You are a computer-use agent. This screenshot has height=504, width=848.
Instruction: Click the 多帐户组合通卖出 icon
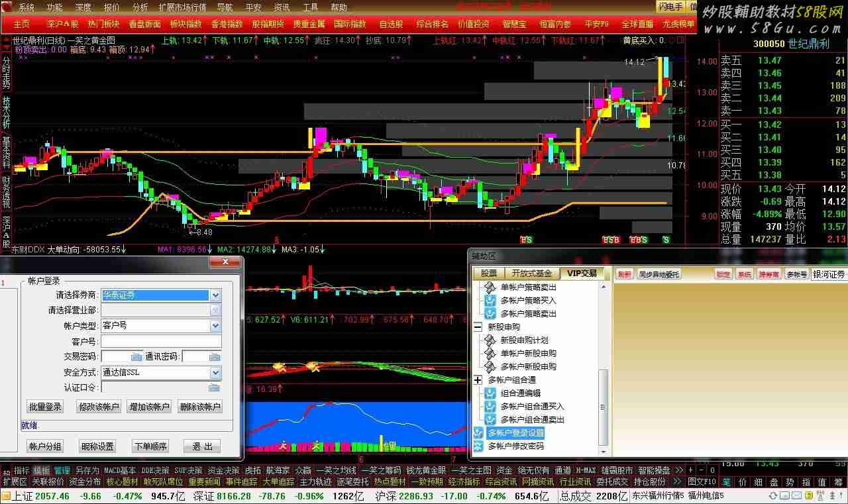490,420
